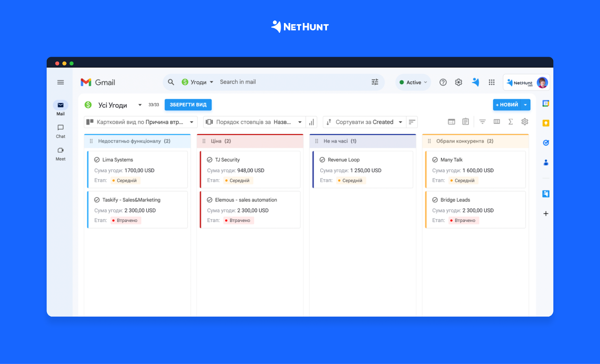
Task: Click the clipboard report icon
Action: point(465,121)
